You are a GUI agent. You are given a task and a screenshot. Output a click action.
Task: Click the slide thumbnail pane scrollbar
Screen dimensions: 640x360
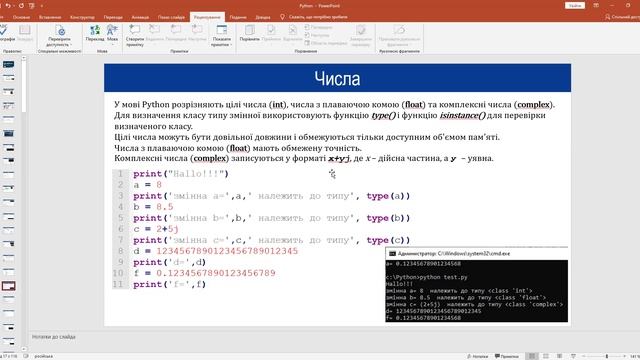pyautogui.click(x=24, y=86)
